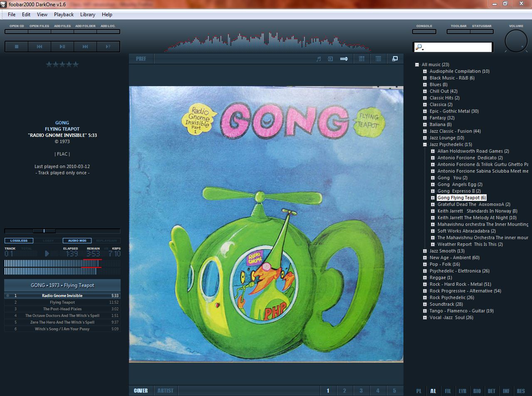Open the Edit menu

click(26, 14)
